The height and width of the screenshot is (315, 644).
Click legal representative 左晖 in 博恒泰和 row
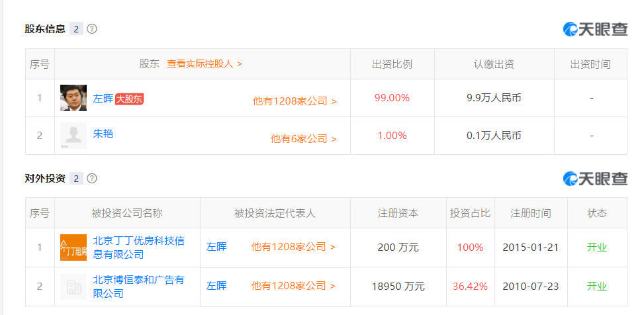click(216, 286)
